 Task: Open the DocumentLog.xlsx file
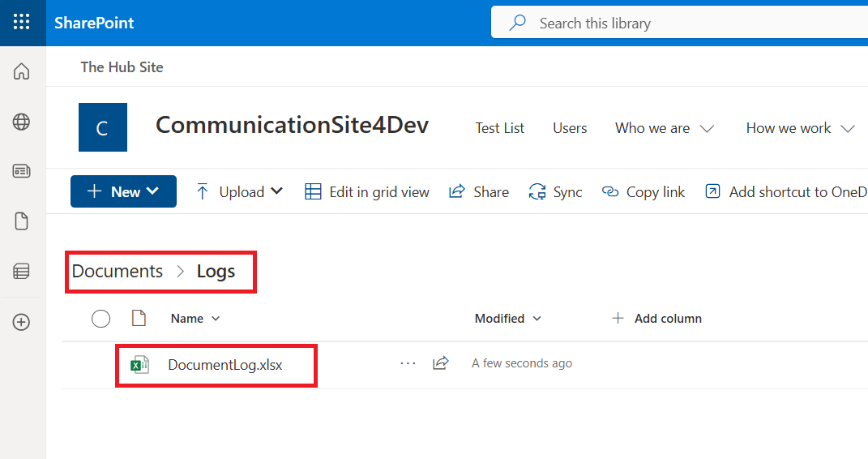pos(225,365)
